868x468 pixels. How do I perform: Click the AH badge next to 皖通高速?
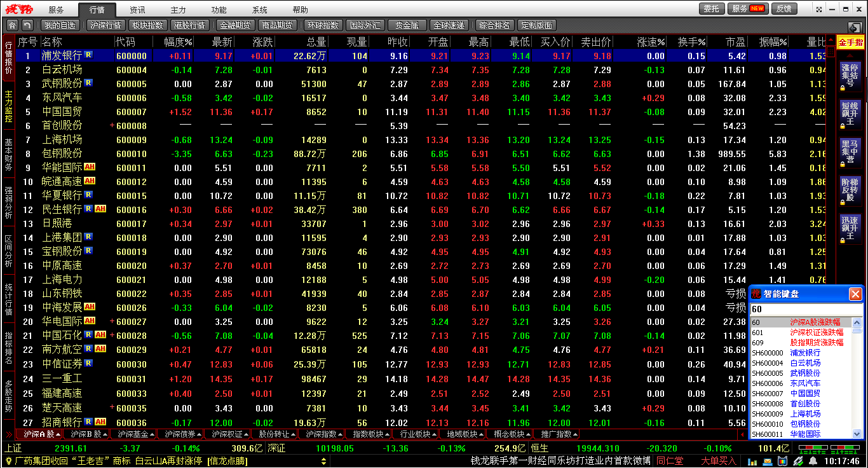[x=90, y=181]
